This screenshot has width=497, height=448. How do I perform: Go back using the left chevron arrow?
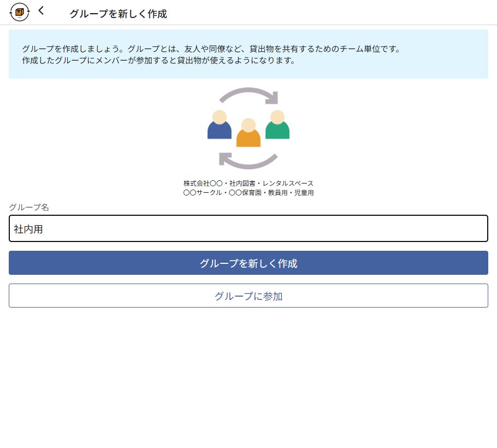tap(41, 11)
